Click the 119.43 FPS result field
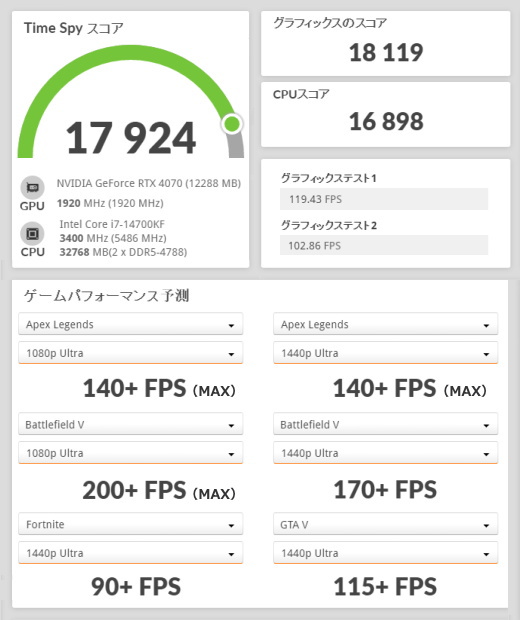The width and height of the screenshot is (520, 620). [384, 199]
